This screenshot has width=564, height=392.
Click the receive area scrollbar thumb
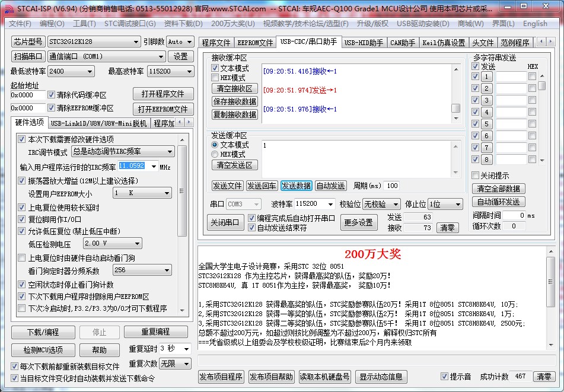[455, 109]
